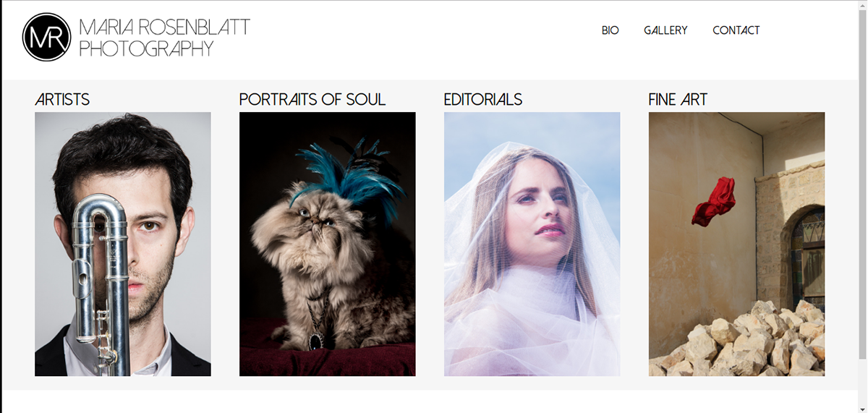Open the FINE ART heading link
This screenshot has width=868, height=413.
[678, 100]
